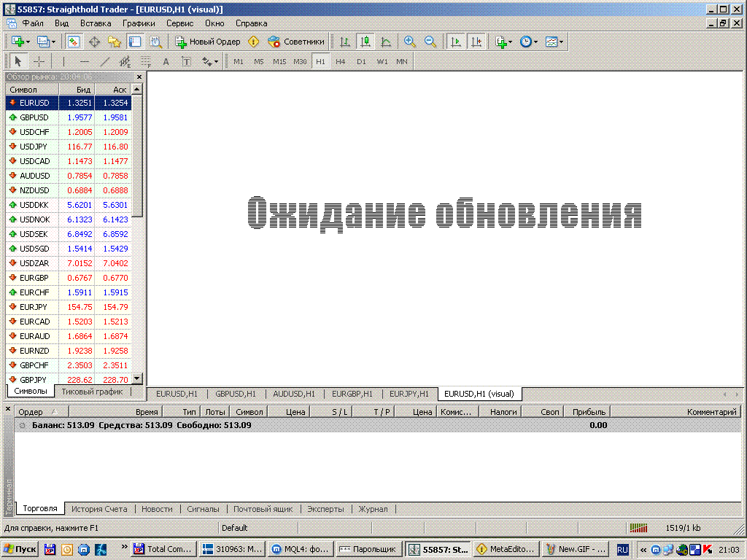
Task: Switch chart to line chart icon
Action: click(x=386, y=42)
